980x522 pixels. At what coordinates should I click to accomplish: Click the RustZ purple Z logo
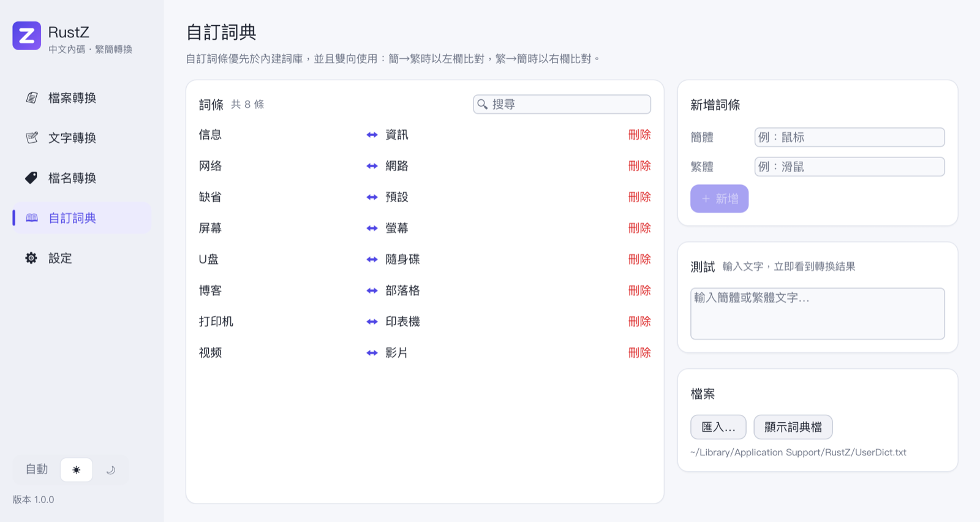(27, 36)
